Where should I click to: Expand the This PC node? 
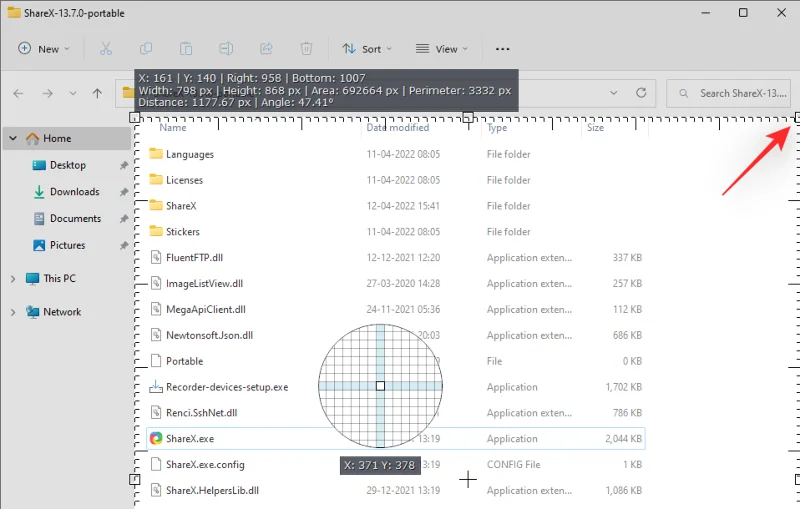(13, 278)
